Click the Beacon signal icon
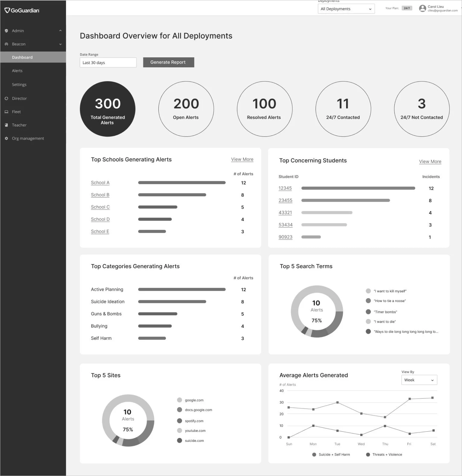 (6, 44)
